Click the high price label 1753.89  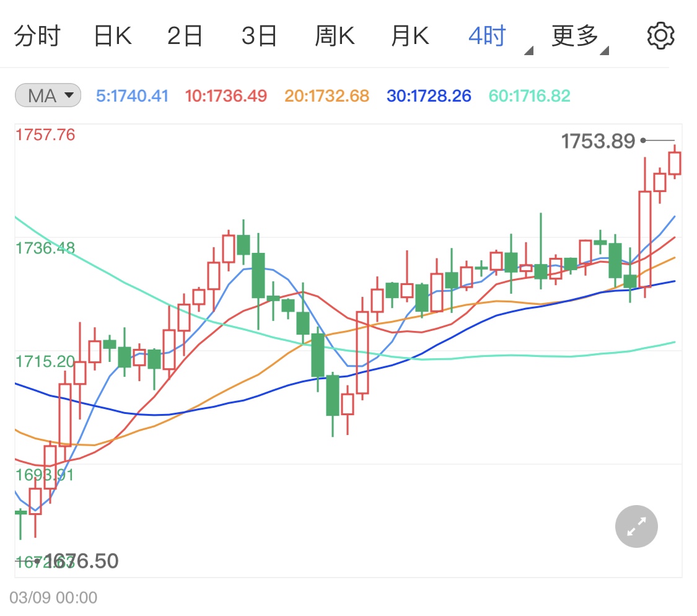[x=598, y=141]
